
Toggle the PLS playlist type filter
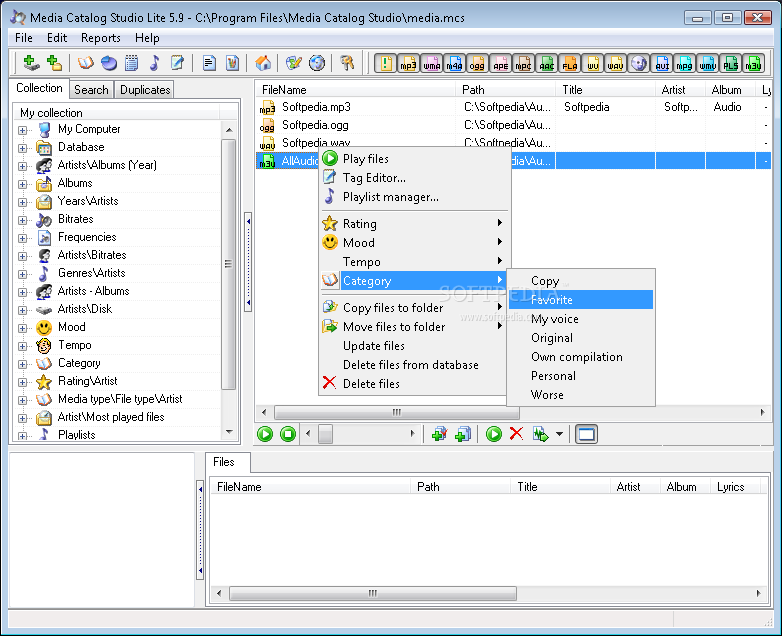(x=730, y=63)
